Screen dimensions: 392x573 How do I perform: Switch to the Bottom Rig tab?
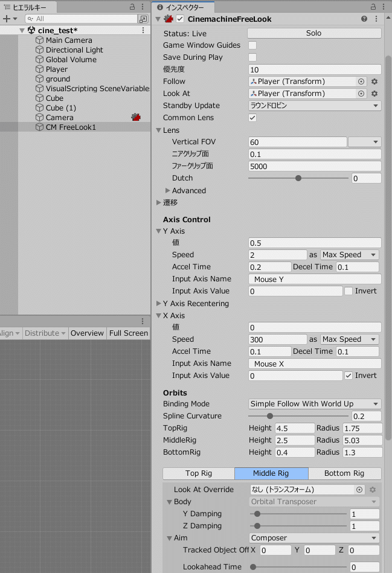[x=345, y=473]
